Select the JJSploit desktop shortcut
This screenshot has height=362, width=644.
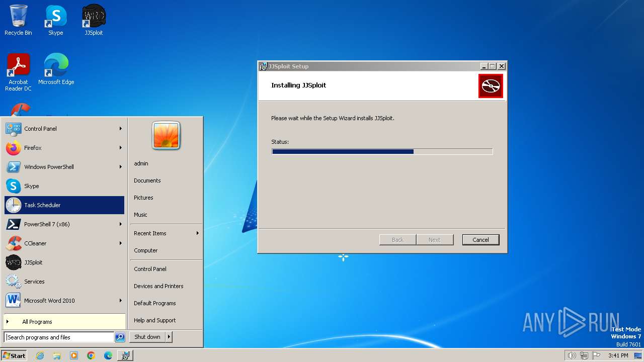pos(94,21)
